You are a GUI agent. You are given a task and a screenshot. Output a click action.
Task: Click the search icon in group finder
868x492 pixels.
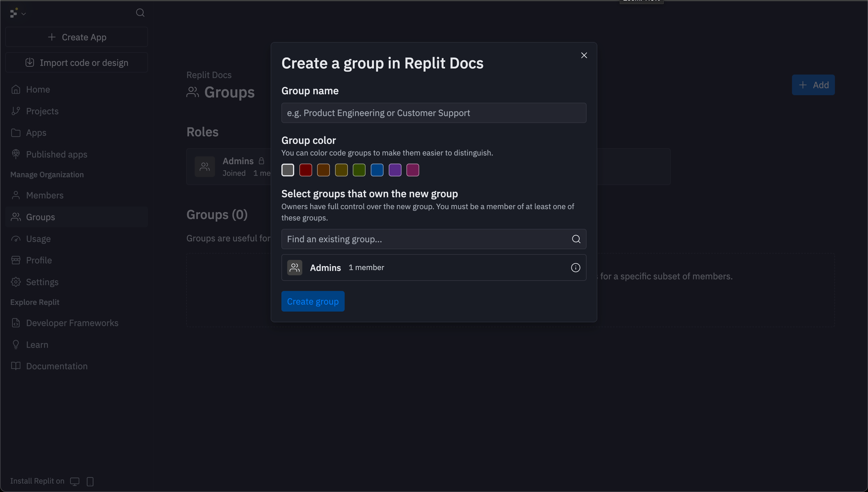click(576, 239)
